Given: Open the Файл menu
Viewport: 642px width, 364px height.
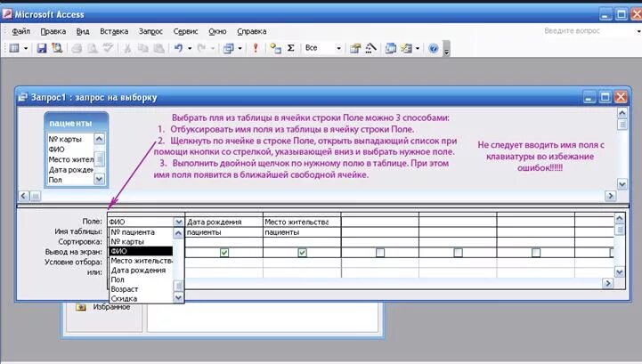Looking at the screenshot, I should tap(20, 31).
